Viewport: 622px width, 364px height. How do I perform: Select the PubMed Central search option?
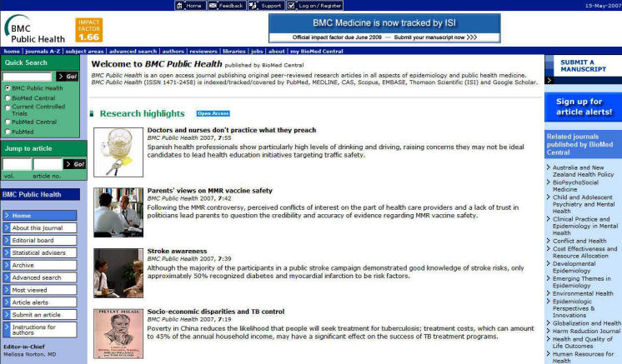[x=8, y=122]
